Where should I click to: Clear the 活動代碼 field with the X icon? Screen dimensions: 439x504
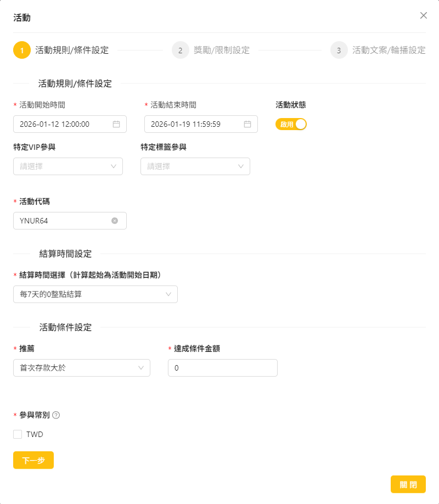(115, 221)
